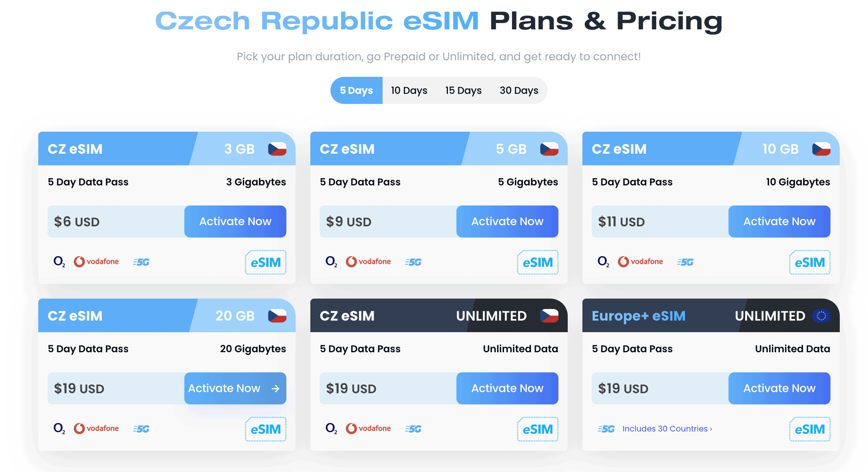Viewport: 868px width, 472px height.
Task: Select the Vodafone logo on the CZ UNLIMITED card
Action: [368, 428]
